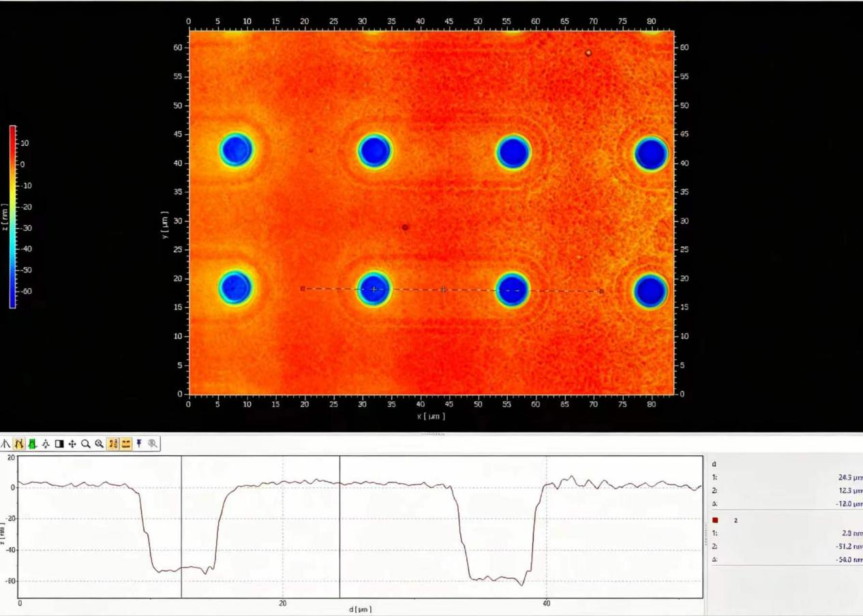This screenshot has height=616, width=863.
Task: Click the z color scale bar
Action: (12, 217)
